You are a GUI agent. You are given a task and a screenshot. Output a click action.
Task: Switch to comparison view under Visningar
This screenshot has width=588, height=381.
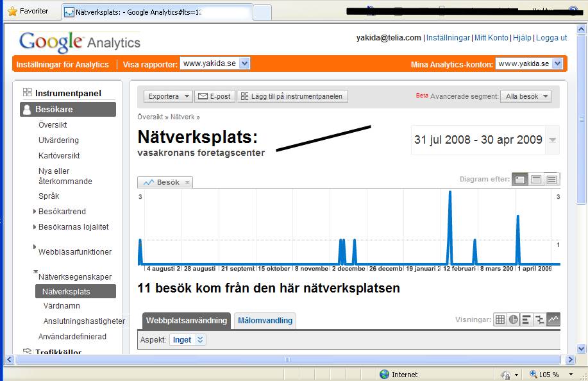coord(540,319)
